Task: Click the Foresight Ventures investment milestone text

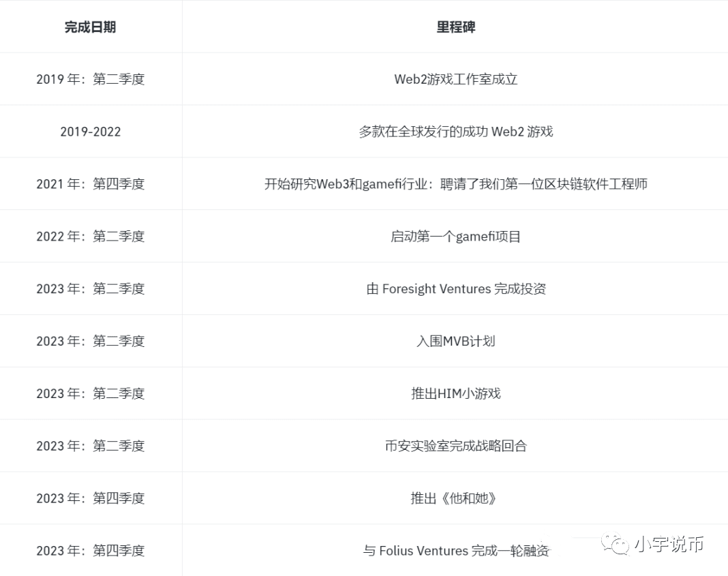Action: (455, 288)
